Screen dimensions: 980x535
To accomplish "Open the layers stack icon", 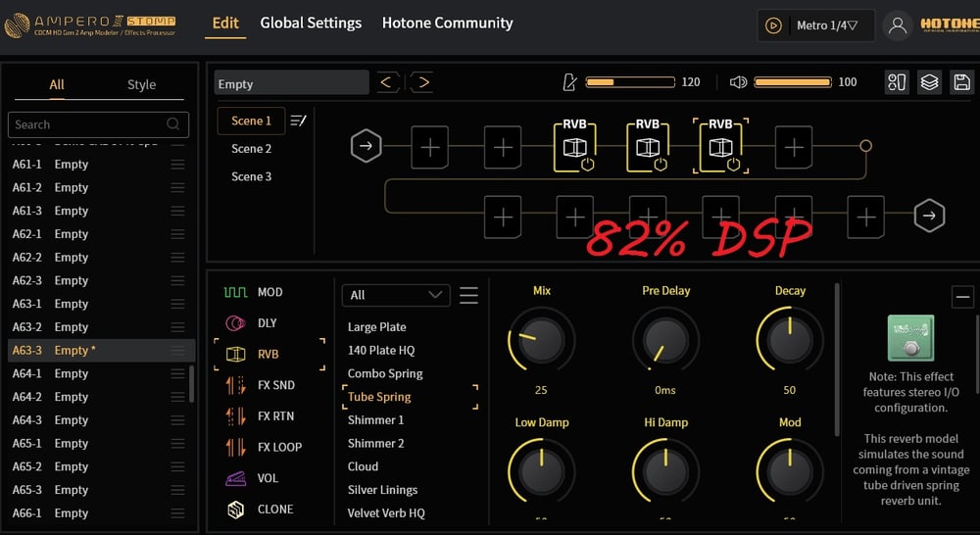I will (x=929, y=82).
